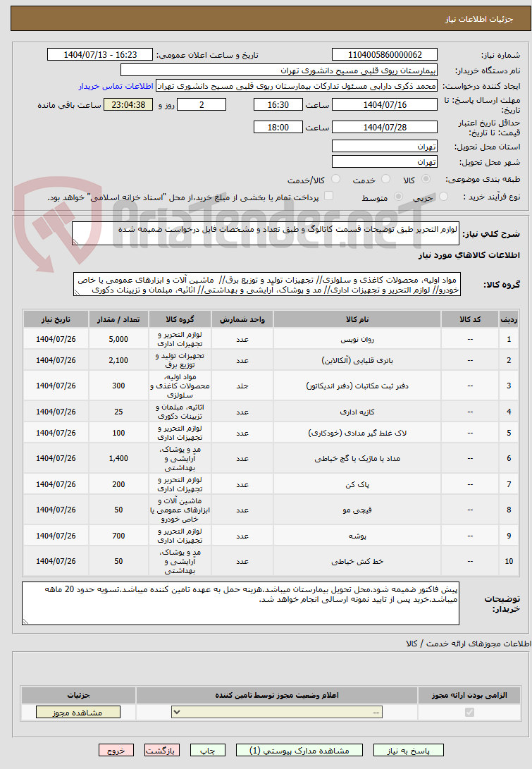Click the buyer organization name field
The width and height of the screenshot is (532, 769).
279,70
